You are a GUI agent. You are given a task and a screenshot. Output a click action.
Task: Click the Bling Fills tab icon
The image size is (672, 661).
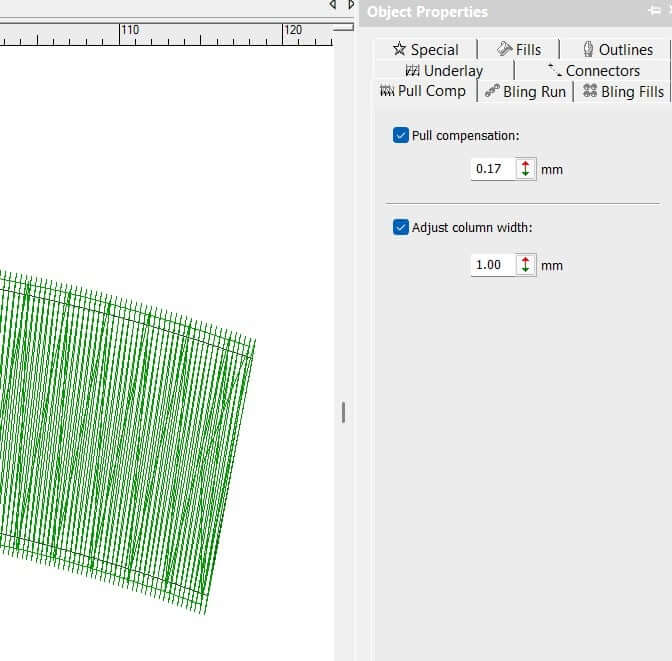pyautogui.click(x=589, y=91)
